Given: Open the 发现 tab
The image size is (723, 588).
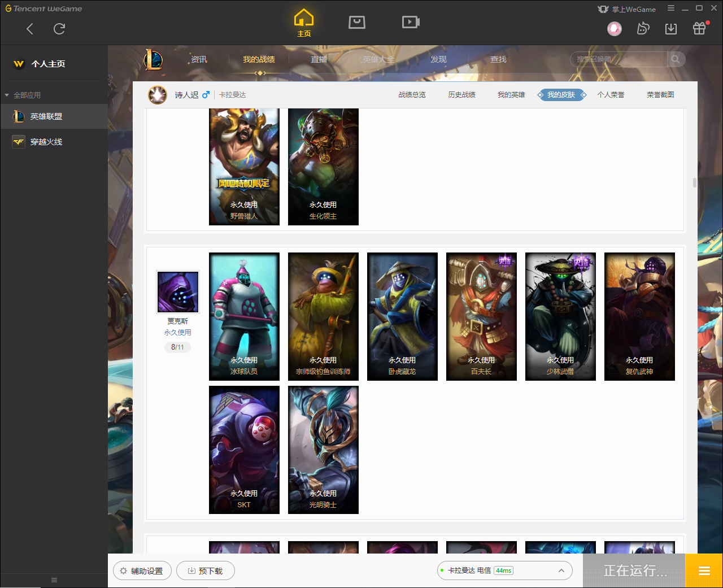Looking at the screenshot, I should 438,59.
